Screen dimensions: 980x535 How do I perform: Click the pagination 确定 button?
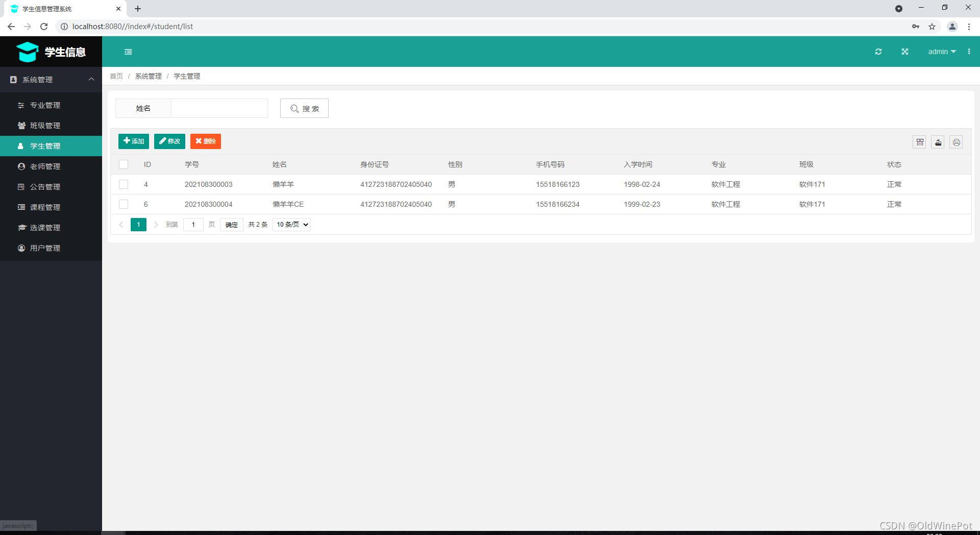232,225
